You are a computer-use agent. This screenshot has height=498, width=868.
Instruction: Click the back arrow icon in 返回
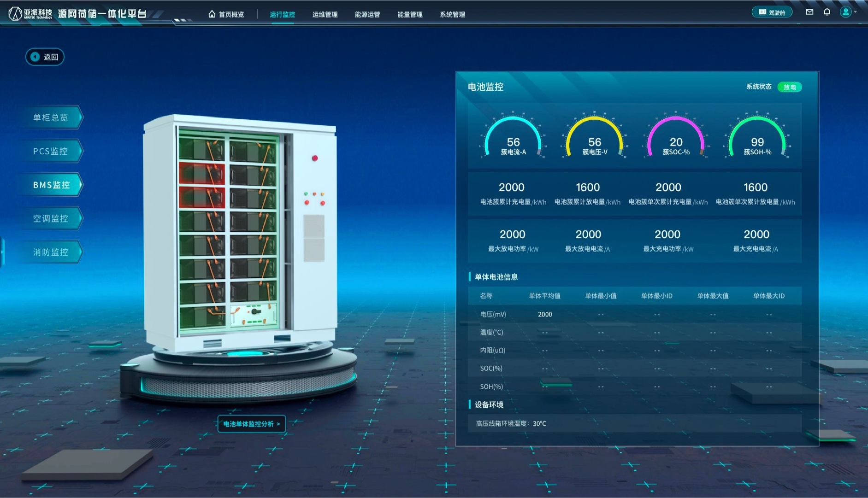tap(35, 57)
